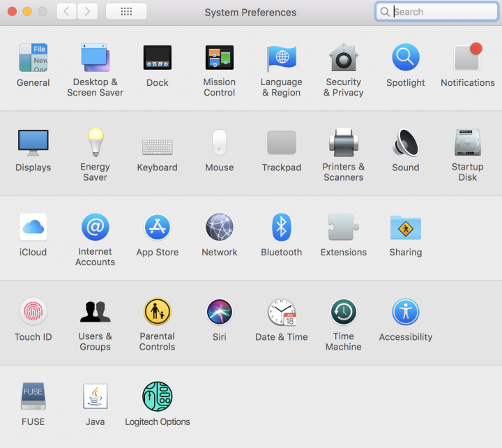Viewport: 502px width, 448px height.
Task: Click the back navigation arrow
Action: click(x=67, y=12)
